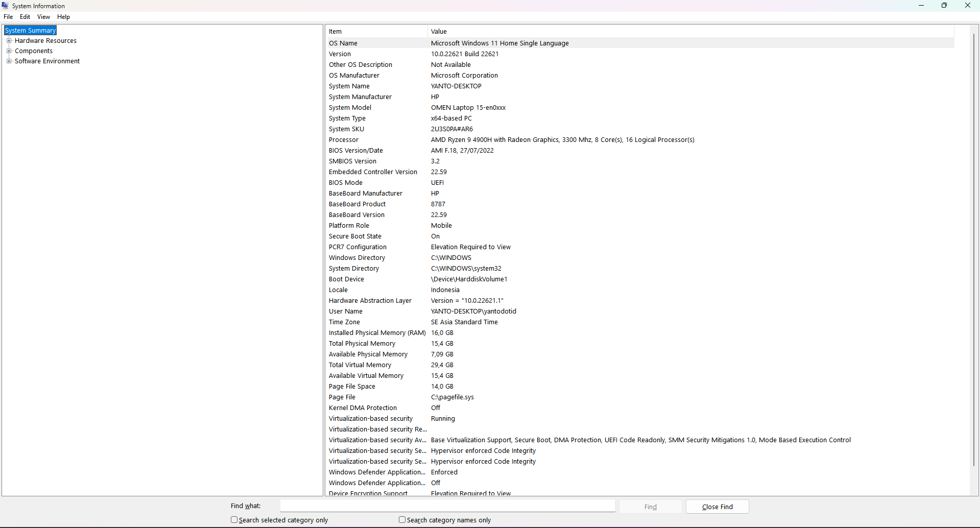This screenshot has width=980, height=528.
Task: Select the Total Physical Memory row
Action: (640, 344)
